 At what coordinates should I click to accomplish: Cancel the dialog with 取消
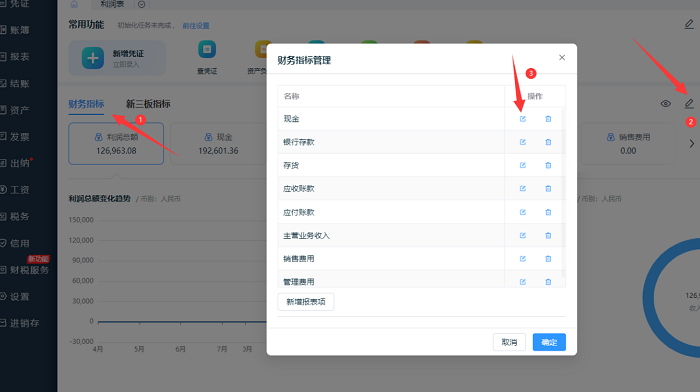pos(509,342)
